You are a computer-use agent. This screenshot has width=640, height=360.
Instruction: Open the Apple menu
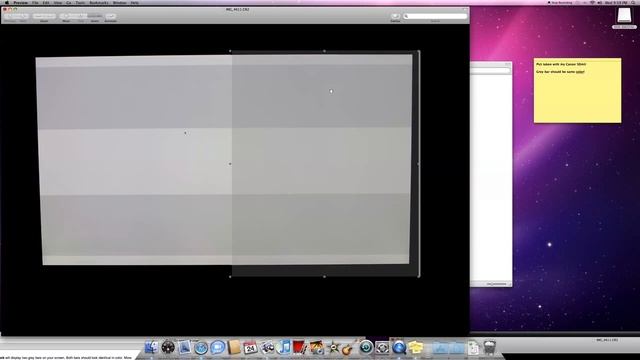(x=7, y=2)
